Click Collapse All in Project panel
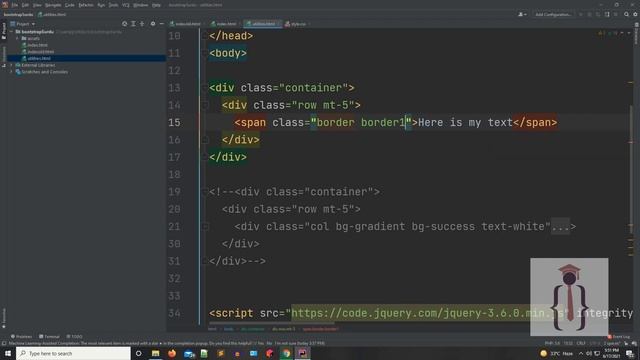 [x=142, y=24]
